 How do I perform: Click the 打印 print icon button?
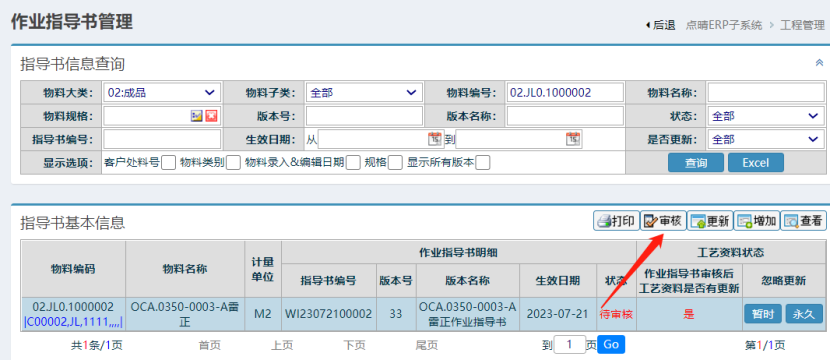click(x=616, y=221)
